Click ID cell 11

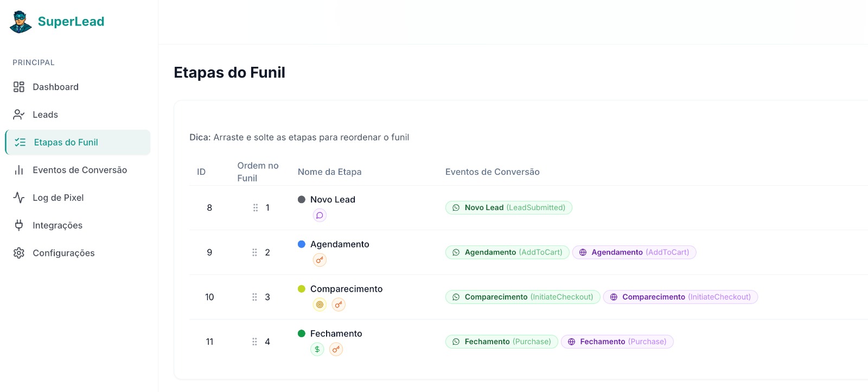point(209,342)
